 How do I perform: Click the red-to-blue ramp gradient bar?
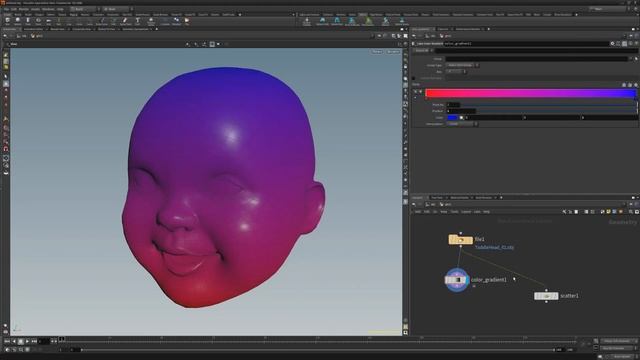pyautogui.click(x=531, y=93)
